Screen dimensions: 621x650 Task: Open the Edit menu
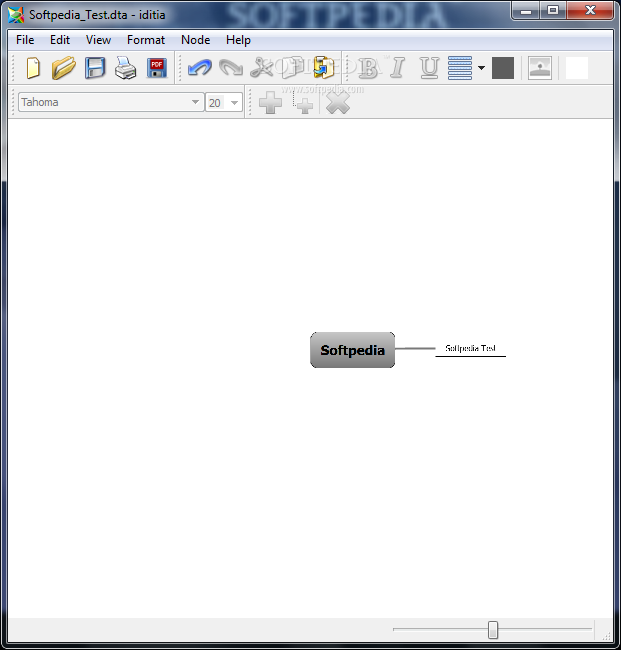[60, 40]
